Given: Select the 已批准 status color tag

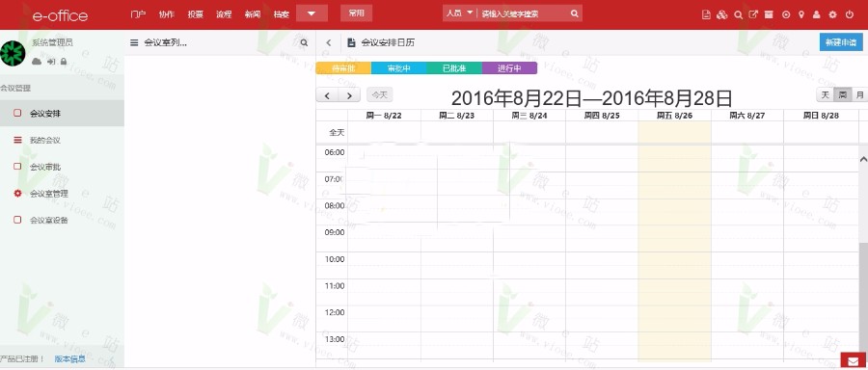Looking at the screenshot, I should (x=454, y=68).
